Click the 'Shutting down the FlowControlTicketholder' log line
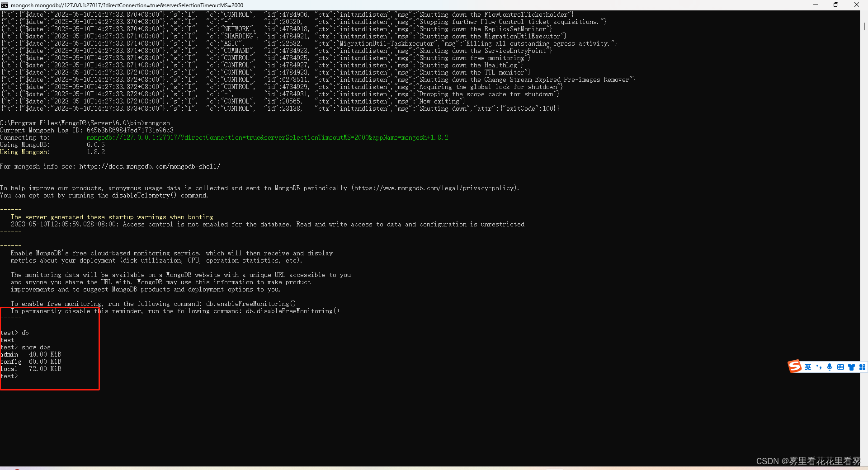 click(x=288, y=14)
